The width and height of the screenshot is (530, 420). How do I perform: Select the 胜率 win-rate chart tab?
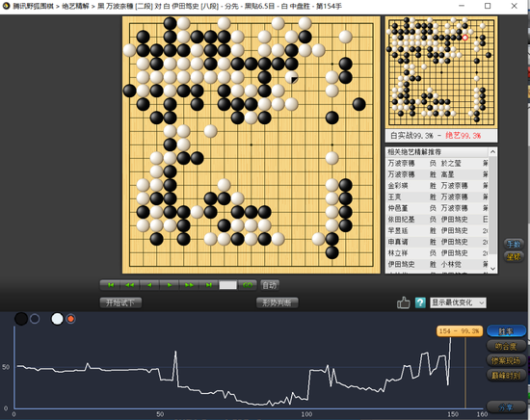(x=506, y=331)
